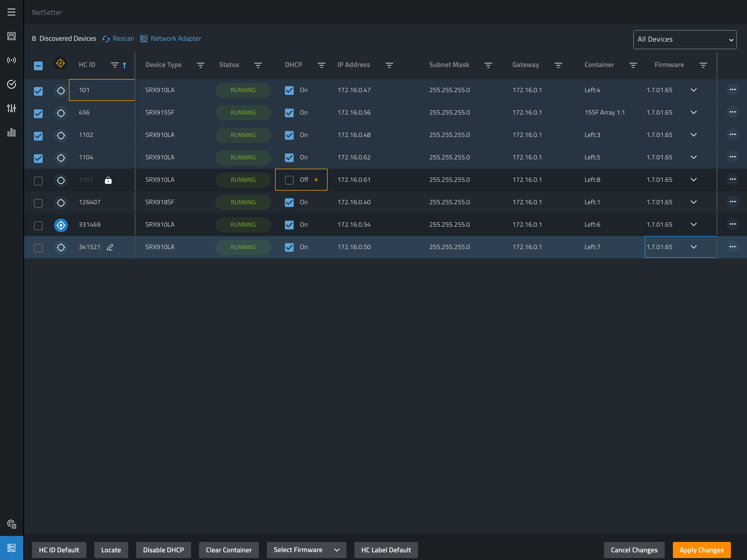Viewport: 747px width, 560px height.
Task: Uncheck the row checkbox for device 1104
Action: pos(38,158)
